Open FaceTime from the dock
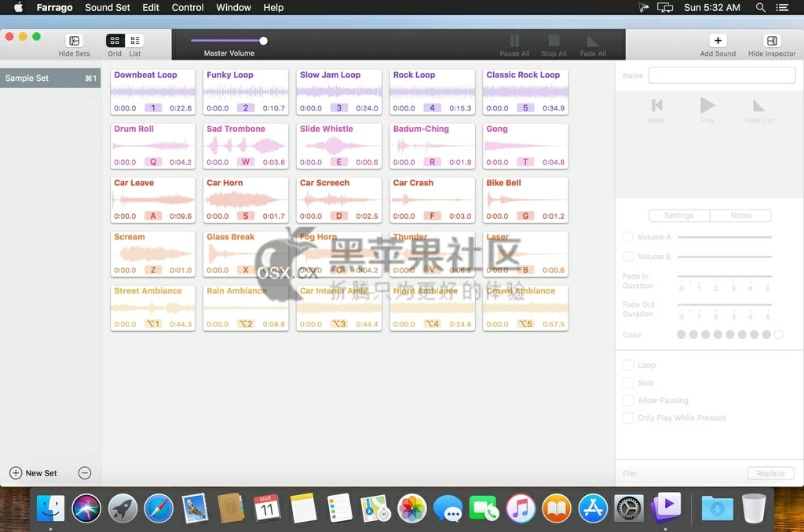The image size is (804, 532). pyautogui.click(x=484, y=508)
